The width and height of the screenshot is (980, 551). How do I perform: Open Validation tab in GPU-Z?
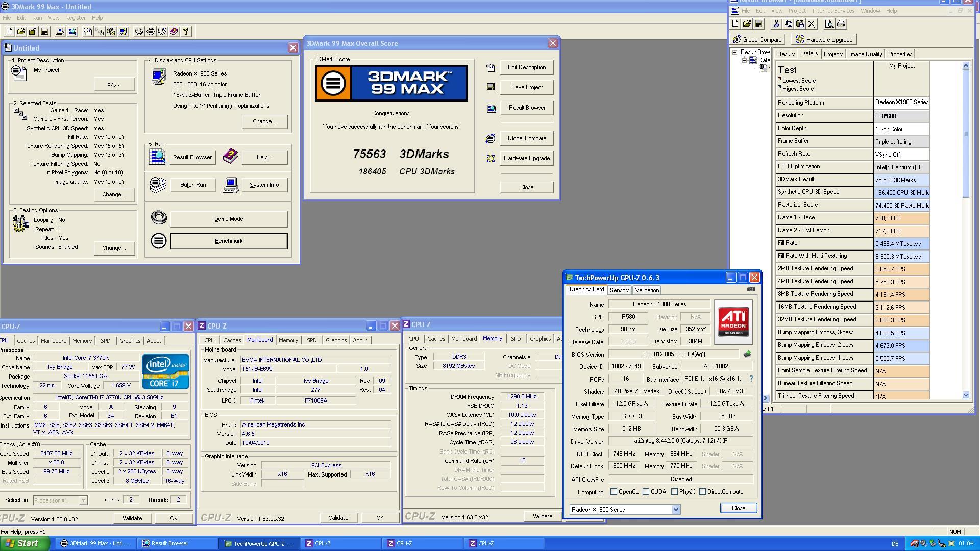point(647,290)
